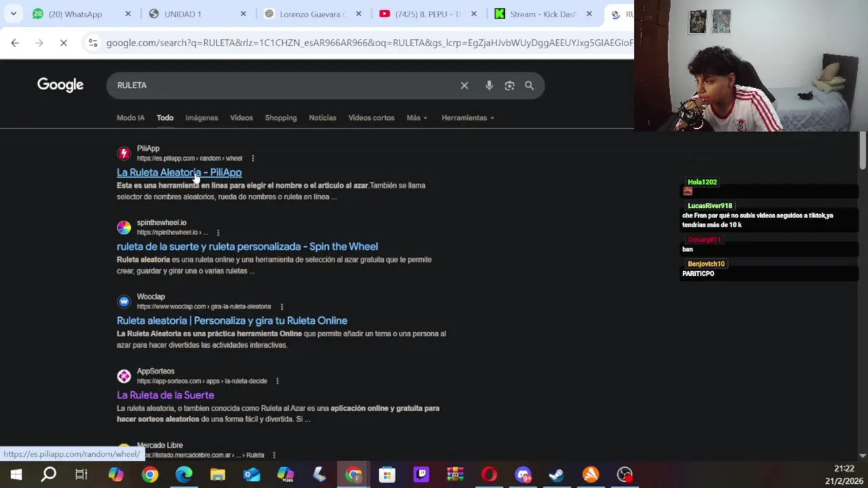Open WinRAR from the taskbar
The image size is (868, 488).
tap(455, 474)
